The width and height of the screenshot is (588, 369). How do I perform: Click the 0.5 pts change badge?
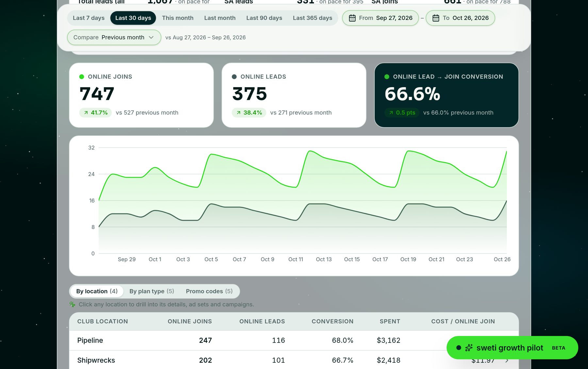(402, 113)
